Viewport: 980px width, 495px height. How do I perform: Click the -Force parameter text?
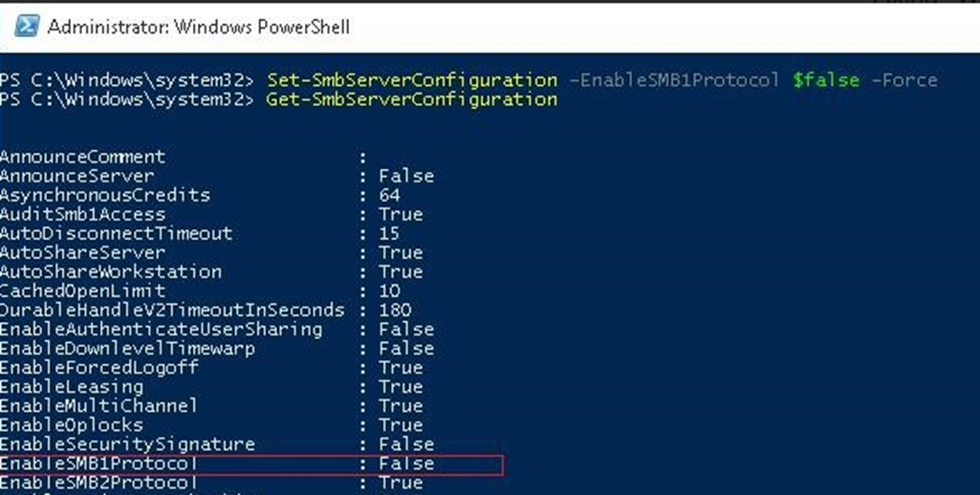904,80
